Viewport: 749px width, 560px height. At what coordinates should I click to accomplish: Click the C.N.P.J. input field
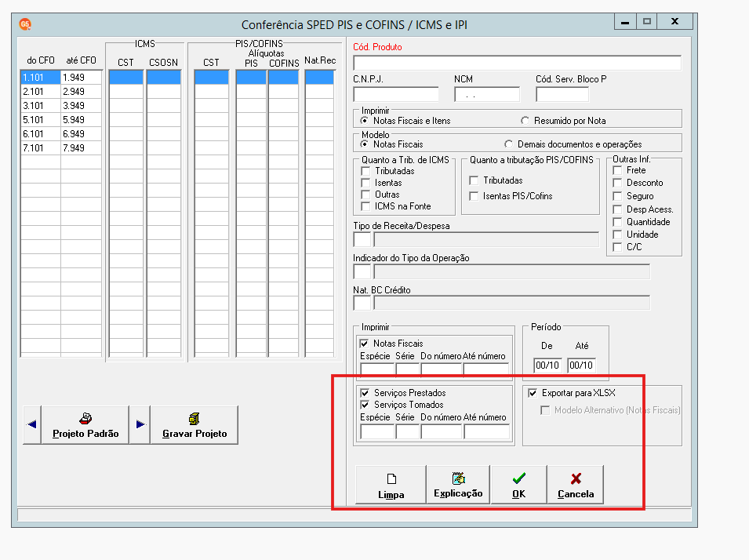pos(395,95)
